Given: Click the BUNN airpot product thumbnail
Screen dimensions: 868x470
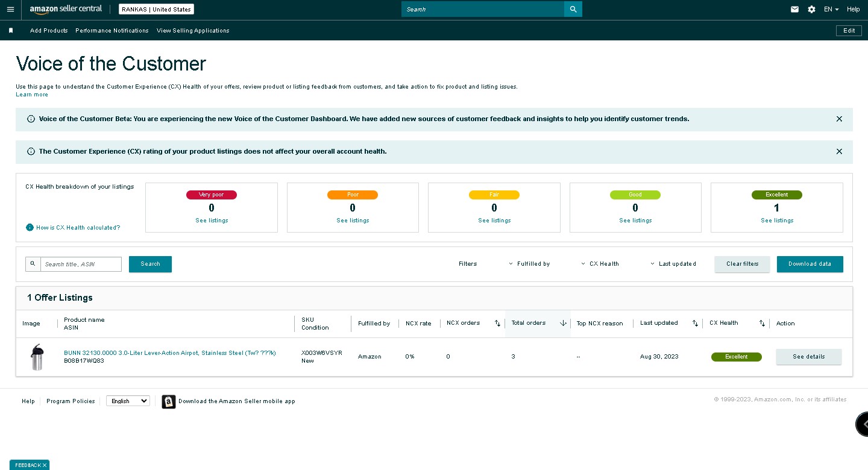Looking at the screenshot, I should pyautogui.click(x=37, y=357).
